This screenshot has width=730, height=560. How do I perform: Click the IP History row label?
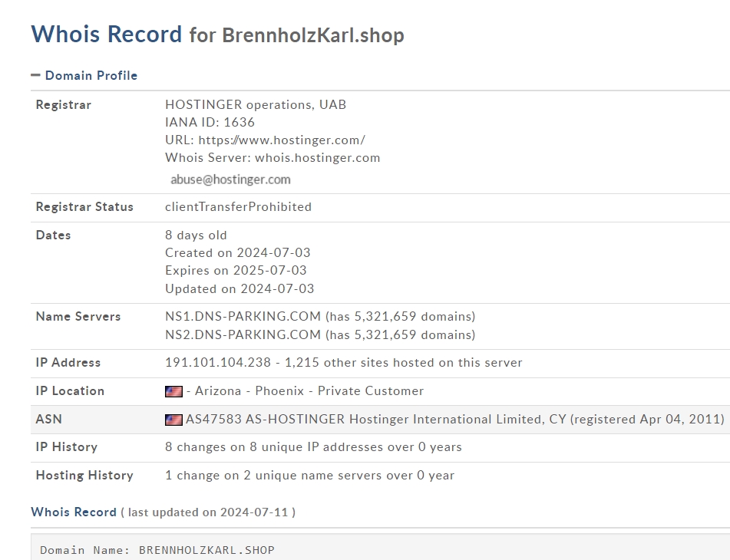click(x=67, y=447)
